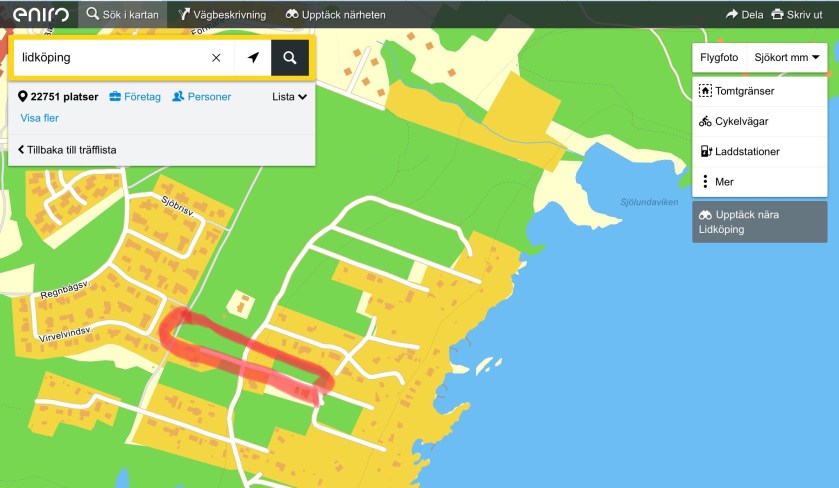Image resolution: width=839 pixels, height=488 pixels.
Task: Click the locate me arrow icon
Action: click(x=253, y=58)
